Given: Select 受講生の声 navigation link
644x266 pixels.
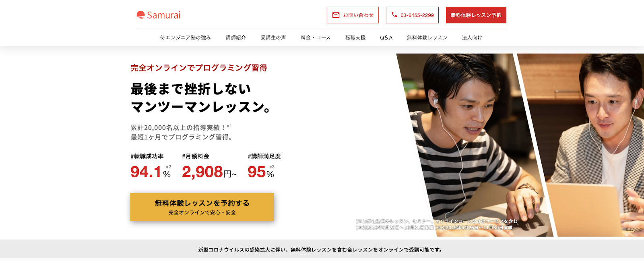Looking at the screenshot, I should tap(273, 37).
